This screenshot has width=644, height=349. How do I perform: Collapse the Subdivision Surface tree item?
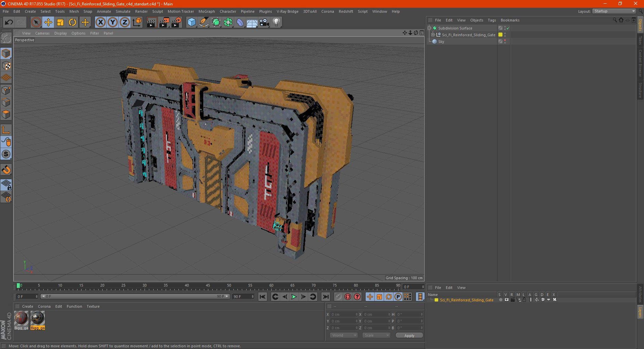pos(429,28)
